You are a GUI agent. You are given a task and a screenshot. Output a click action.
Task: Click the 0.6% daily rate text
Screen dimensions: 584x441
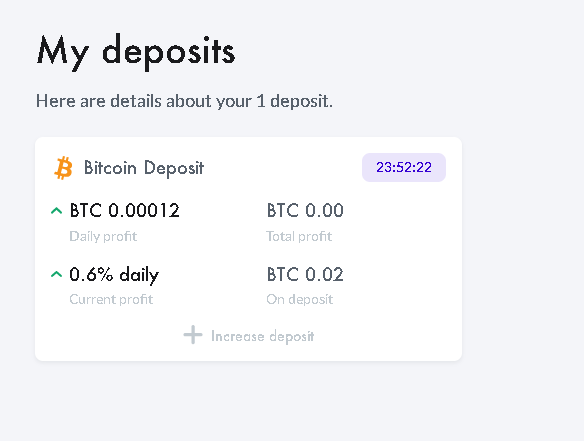pos(114,275)
